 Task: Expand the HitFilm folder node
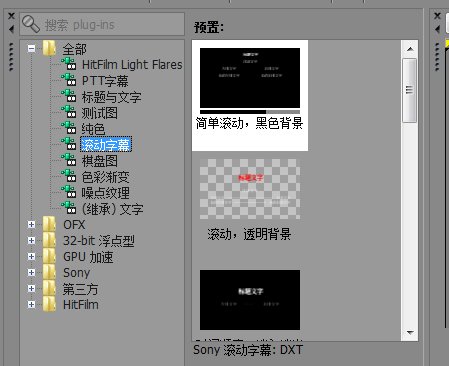[31, 304]
